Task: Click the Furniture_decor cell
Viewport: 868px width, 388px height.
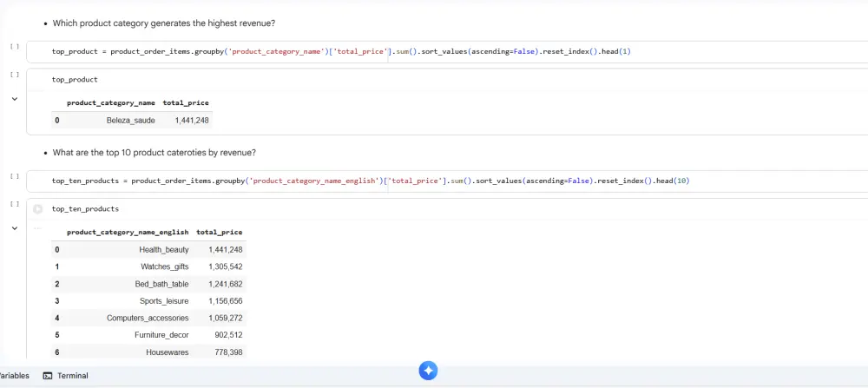Action: coord(161,335)
